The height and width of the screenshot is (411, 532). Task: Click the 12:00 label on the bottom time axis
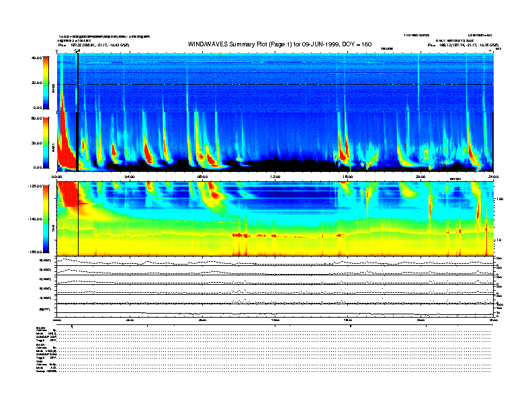click(275, 320)
